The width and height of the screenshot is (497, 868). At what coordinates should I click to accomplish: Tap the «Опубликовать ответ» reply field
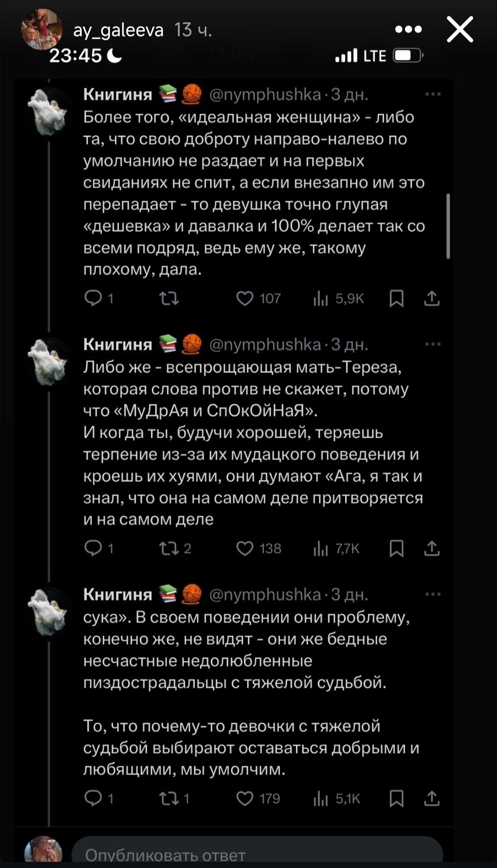click(x=257, y=854)
